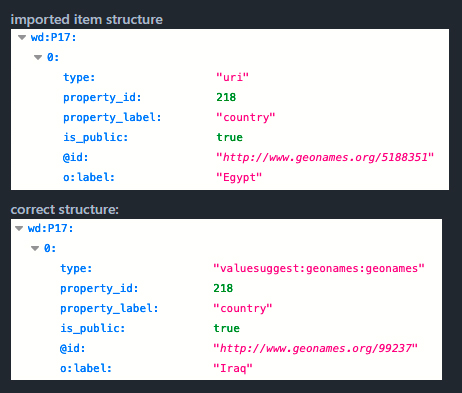Click "country" value in imported item structure
This screenshot has height=393, width=462.
coord(246,117)
